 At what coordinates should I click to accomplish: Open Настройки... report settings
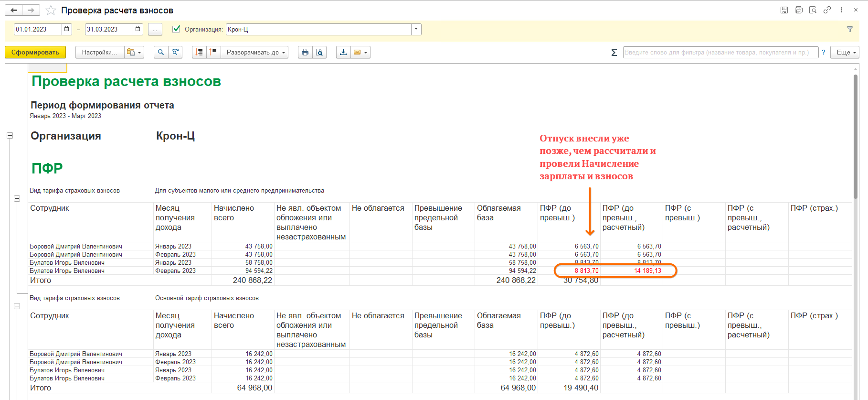(99, 52)
